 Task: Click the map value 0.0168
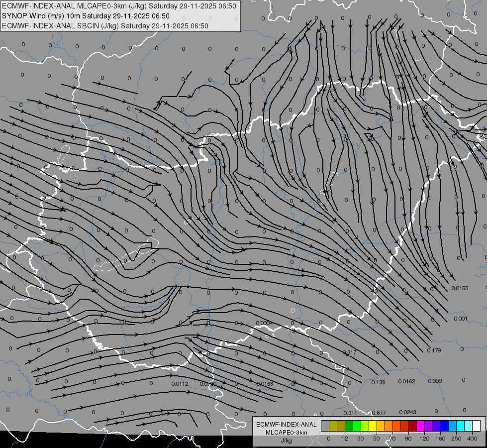point(265,384)
